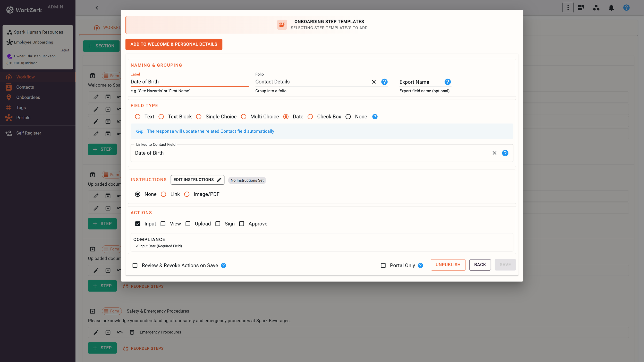The image size is (644, 362).
Task: Click the notifications bell icon
Action: pyautogui.click(x=611, y=8)
